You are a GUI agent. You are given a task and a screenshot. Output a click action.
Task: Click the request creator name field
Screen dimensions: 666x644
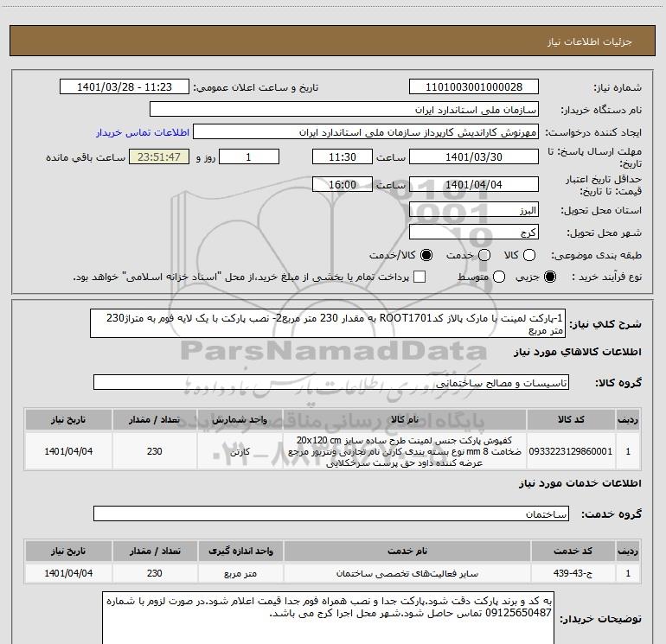pyautogui.click(x=366, y=131)
